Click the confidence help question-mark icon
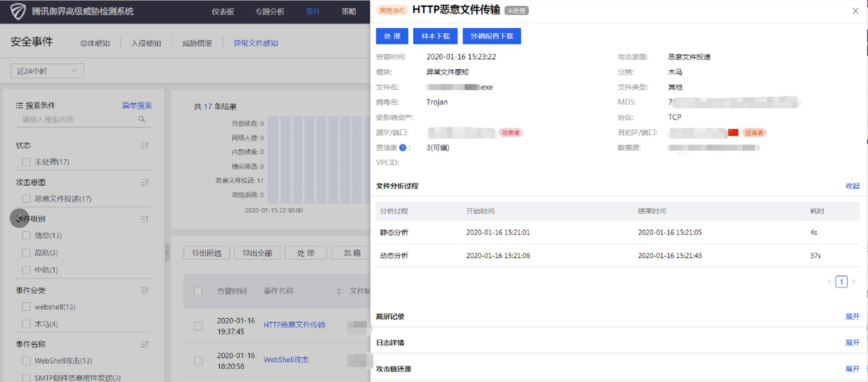 tap(402, 148)
